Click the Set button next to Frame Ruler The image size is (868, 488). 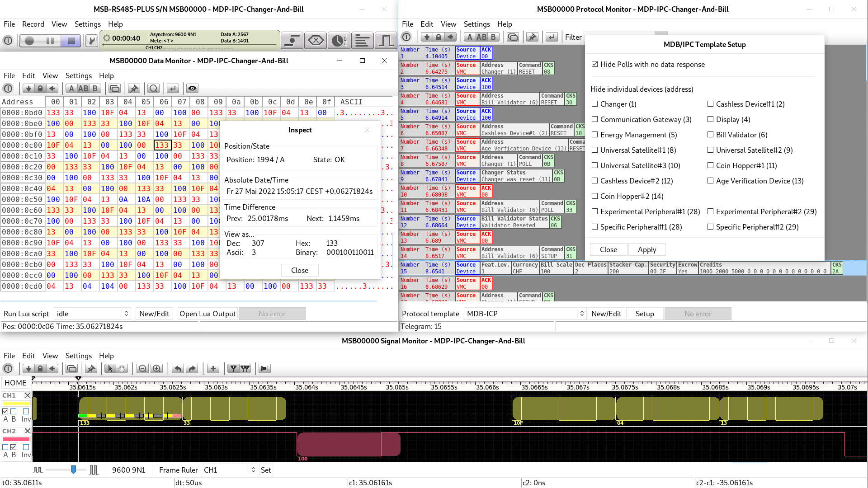pyautogui.click(x=266, y=470)
